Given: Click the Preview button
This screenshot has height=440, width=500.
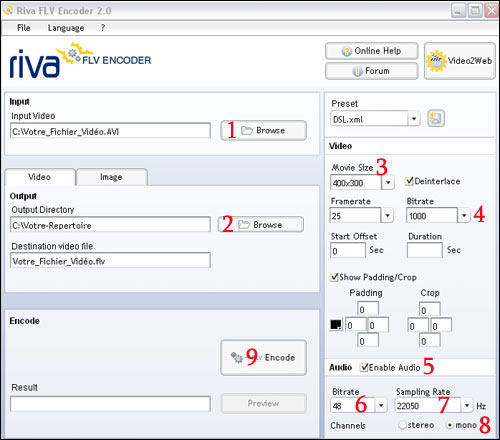Looking at the screenshot, I should point(263,404).
